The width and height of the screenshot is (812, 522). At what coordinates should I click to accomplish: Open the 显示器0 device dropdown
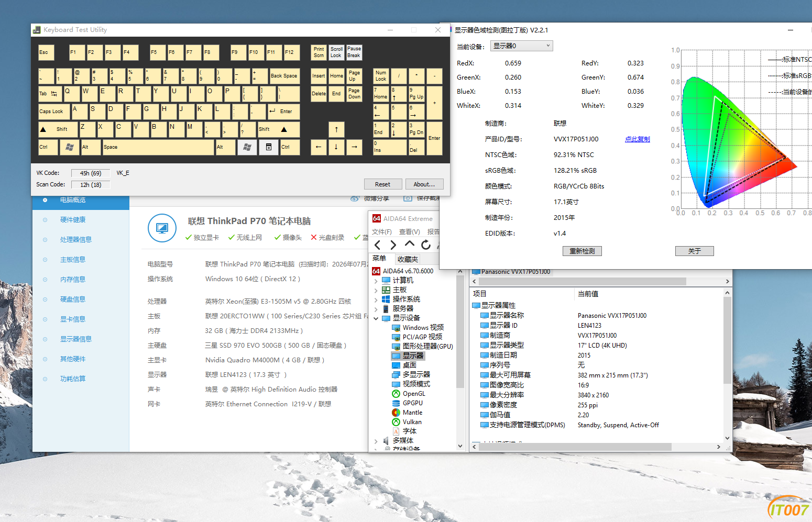[x=522, y=46]
